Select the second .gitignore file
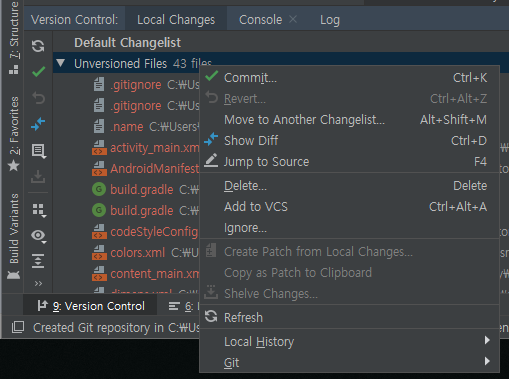The image size is (509, 379). click(x=136, y=106)
